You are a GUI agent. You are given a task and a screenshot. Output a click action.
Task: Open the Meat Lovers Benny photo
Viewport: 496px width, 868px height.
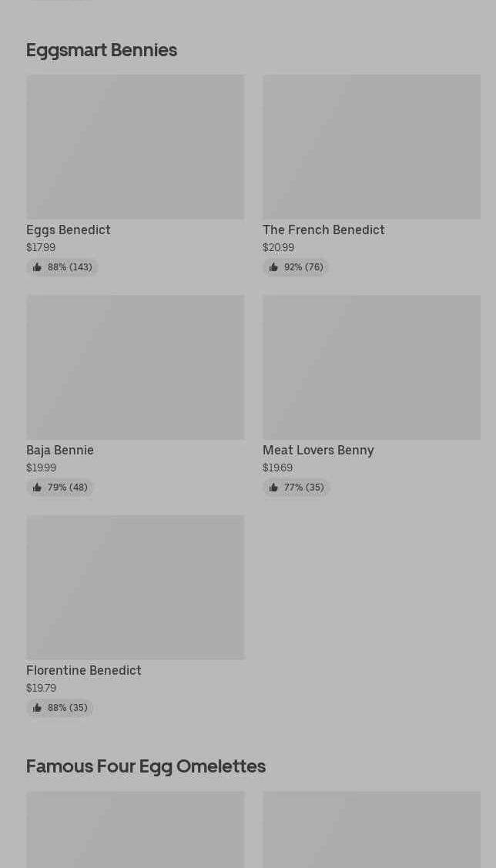[371, 367]
